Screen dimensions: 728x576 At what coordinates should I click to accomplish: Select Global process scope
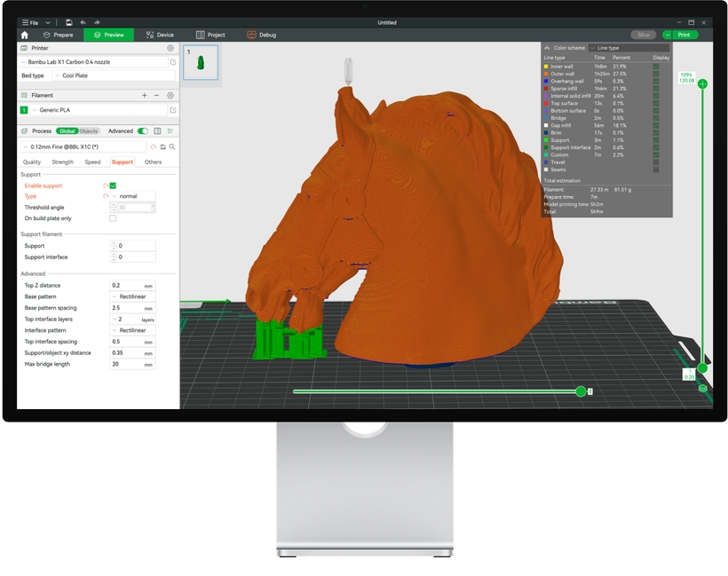pos(67,130)
